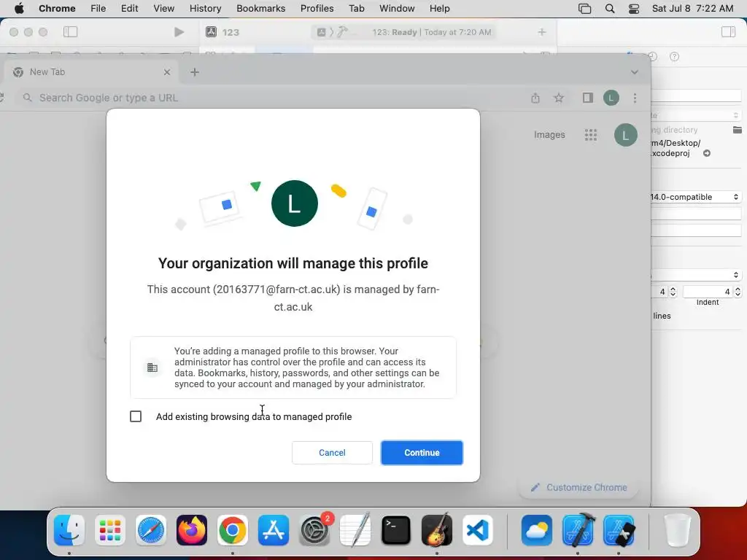Open the File menu
747x560 pixels.
pos(98,8)
